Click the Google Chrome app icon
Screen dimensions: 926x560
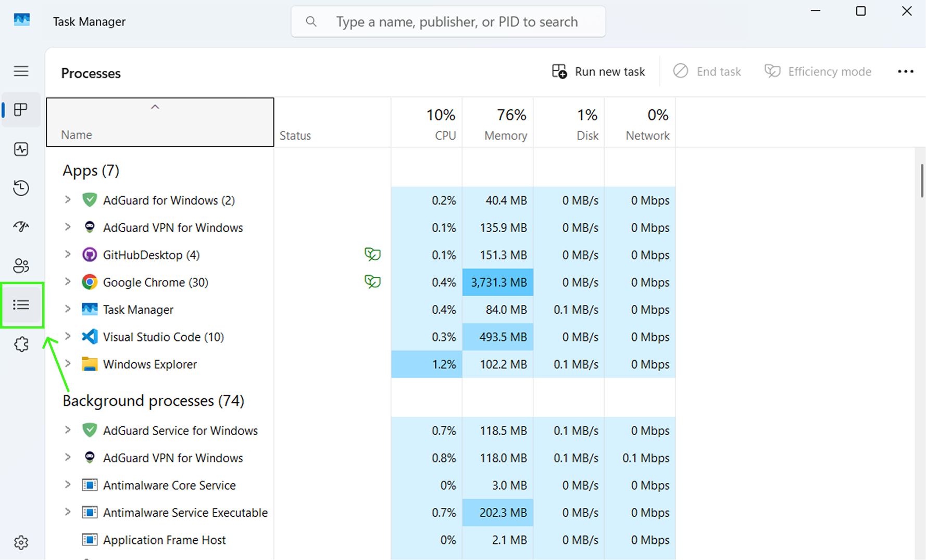(x=90, y=282)
